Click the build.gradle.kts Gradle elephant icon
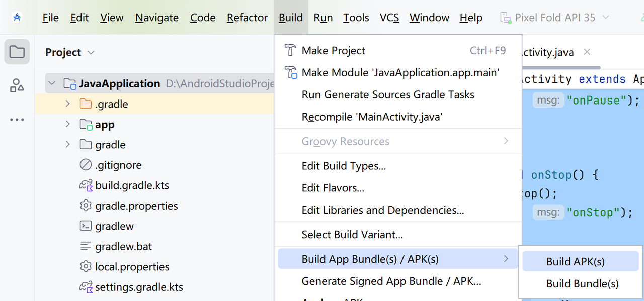 86,185
